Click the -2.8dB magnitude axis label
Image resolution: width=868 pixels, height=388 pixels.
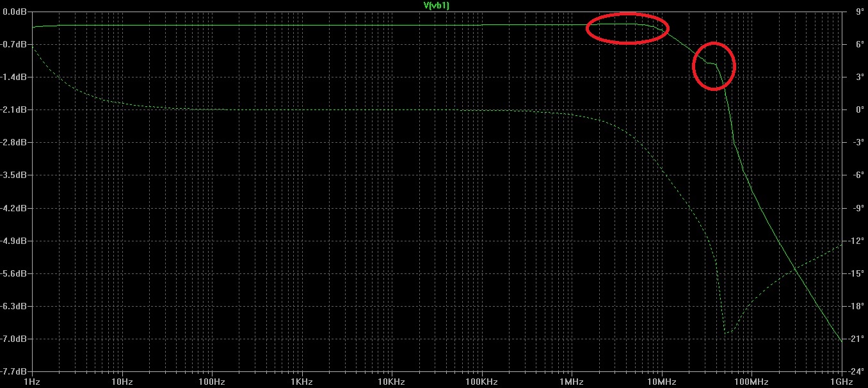coord(14,142)
